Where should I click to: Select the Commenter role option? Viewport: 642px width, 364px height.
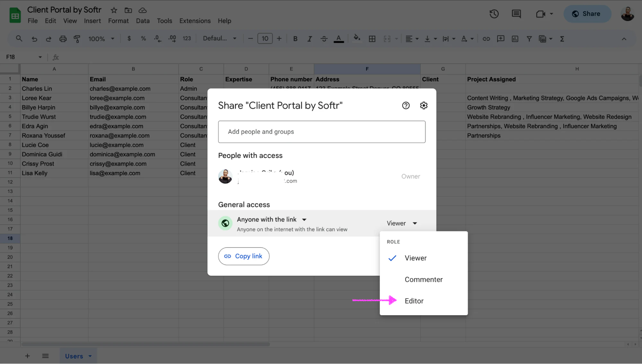coord(424,280)
